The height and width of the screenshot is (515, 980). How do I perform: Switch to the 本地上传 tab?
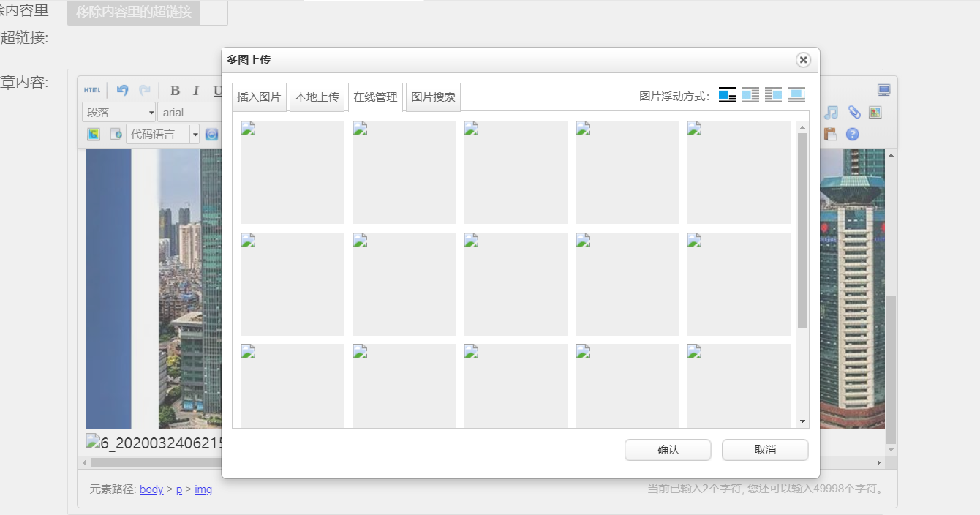tap(317, 97)
